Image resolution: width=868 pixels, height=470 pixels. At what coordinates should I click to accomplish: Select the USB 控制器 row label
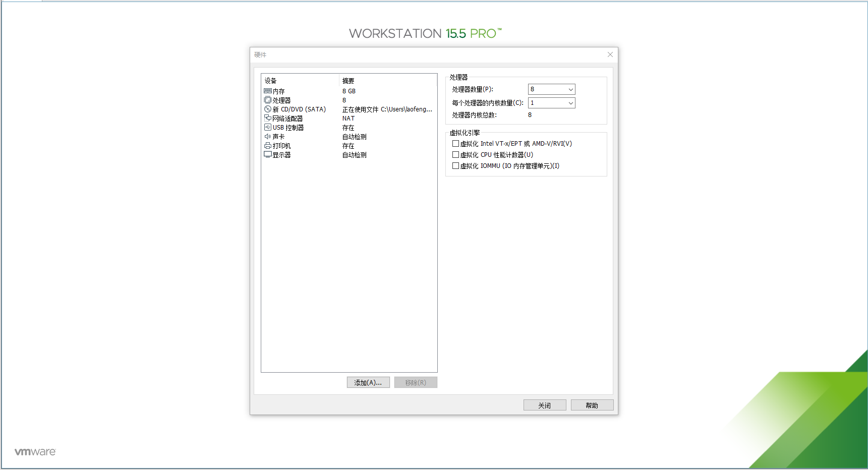pyautogui.click(x=288, y=128)
